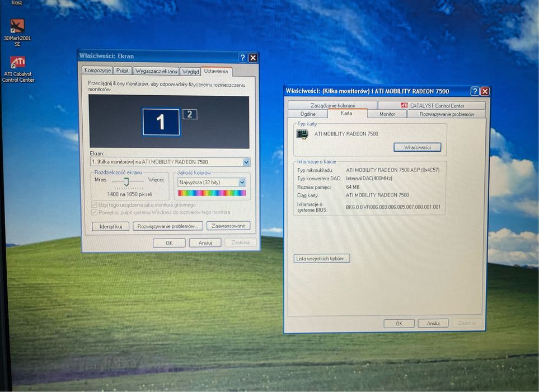Click Anuluj in Właściwości: Ekran dialog

tap(205, 243)
